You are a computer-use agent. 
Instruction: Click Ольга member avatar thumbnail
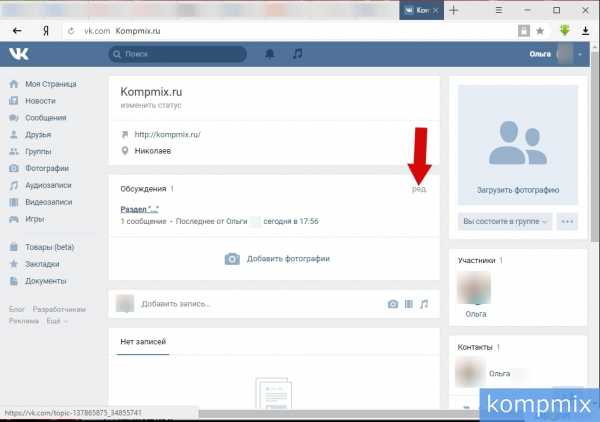(474, 288)
